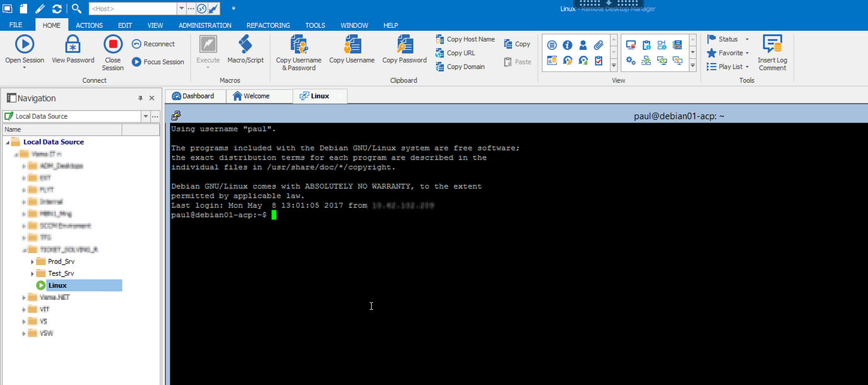
Task: Open the information view icon in View gallery
Action: click(x=568, y=45)
